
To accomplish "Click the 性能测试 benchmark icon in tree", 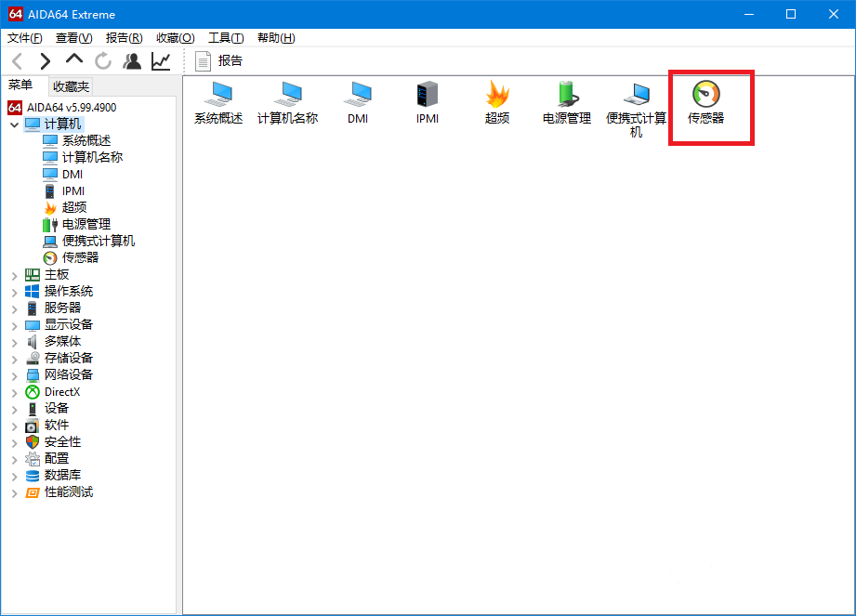I will click(x=33, y=492).
